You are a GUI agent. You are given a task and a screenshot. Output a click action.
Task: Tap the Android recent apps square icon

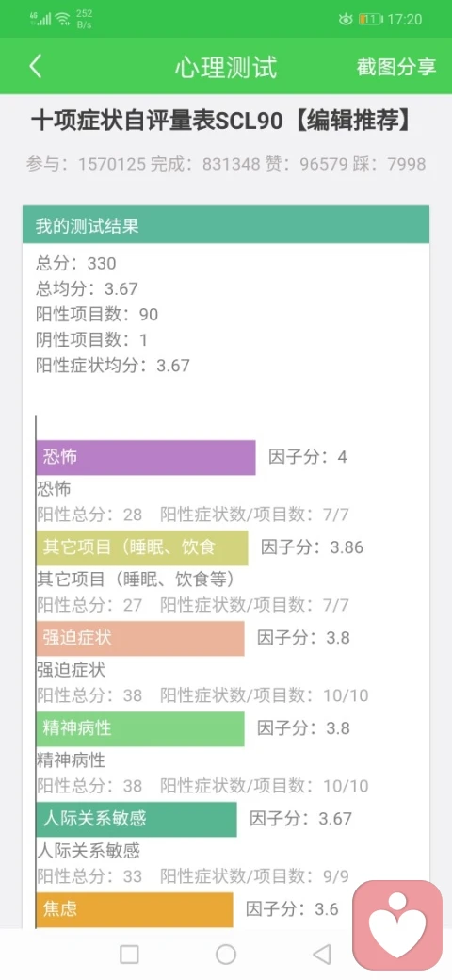[129, 955]
